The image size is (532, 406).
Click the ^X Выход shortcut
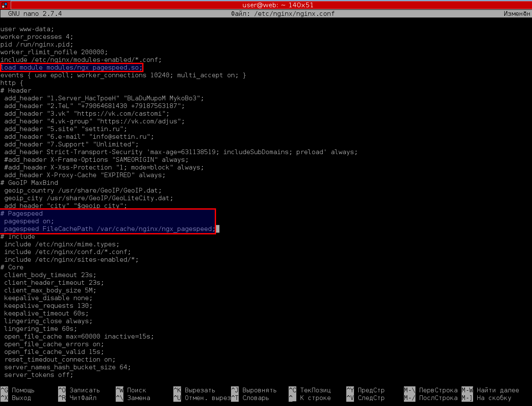[x=16, y=398]
